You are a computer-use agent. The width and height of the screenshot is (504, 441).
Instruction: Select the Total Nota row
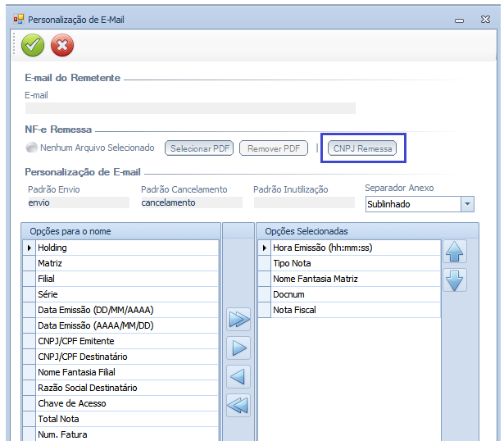[x=127, y=419]
